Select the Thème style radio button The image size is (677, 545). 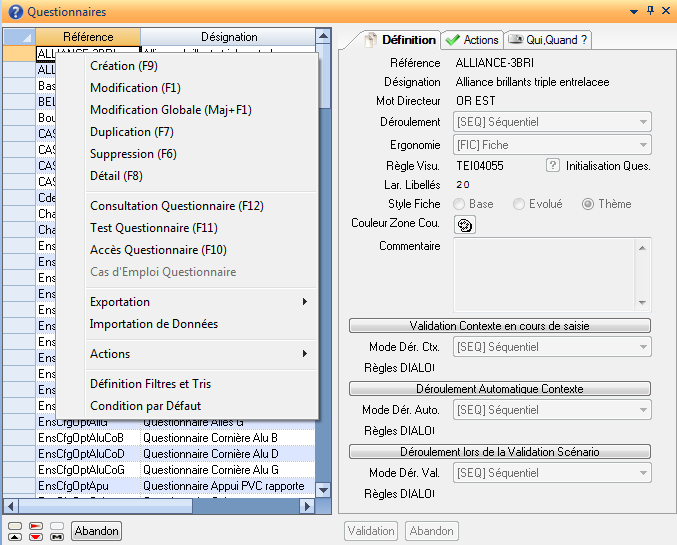588,204
